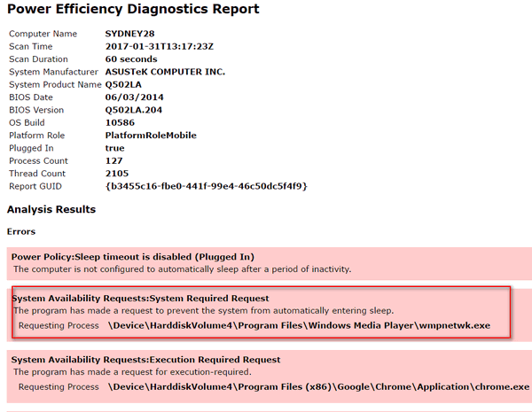This screenshot has height=412, width=532.
Task: Click the report GUID value starting b3455c16
Action: 207,186
